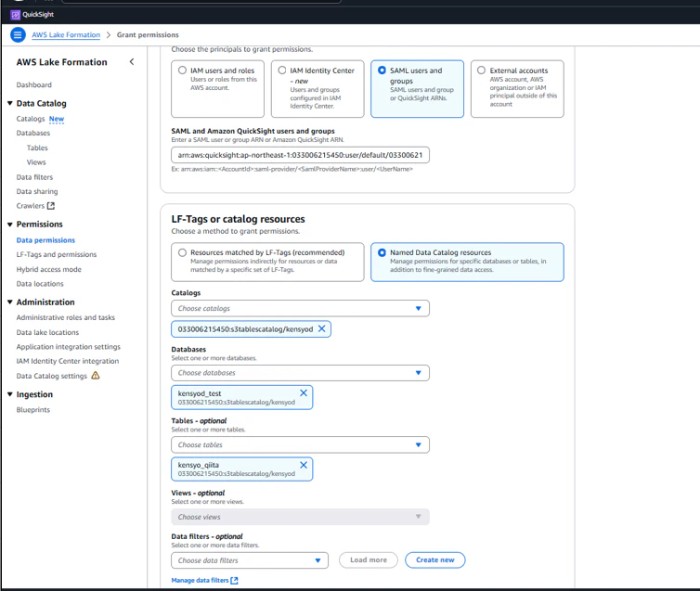Viewport: 700px width, 591px height.
Task: Open Administrative roles and tasks
Action: click(66, 317)
